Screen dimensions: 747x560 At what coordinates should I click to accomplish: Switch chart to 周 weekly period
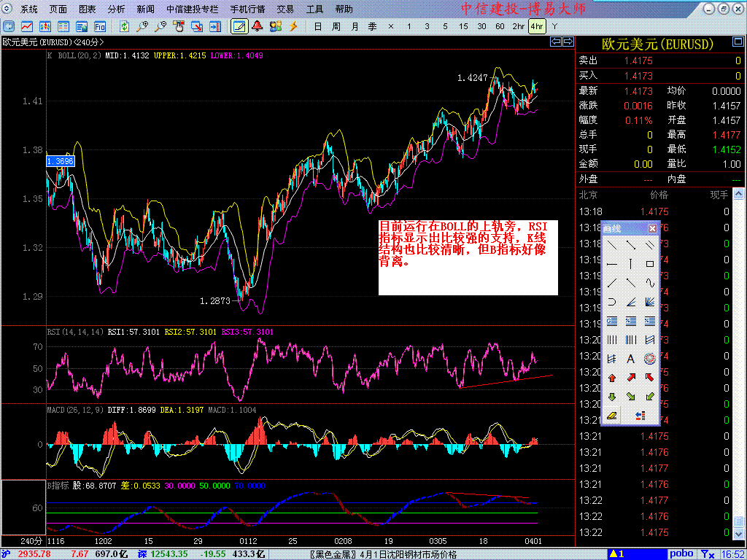point(336,26)
